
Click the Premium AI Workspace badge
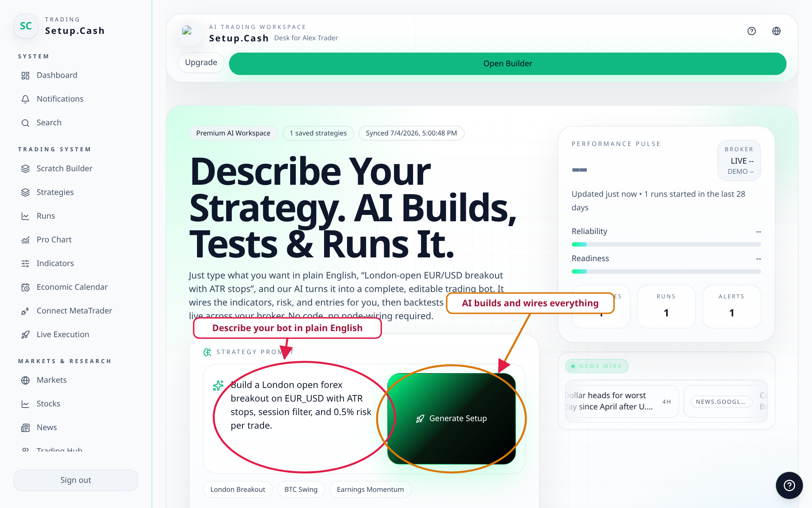[x=233, y=133]
